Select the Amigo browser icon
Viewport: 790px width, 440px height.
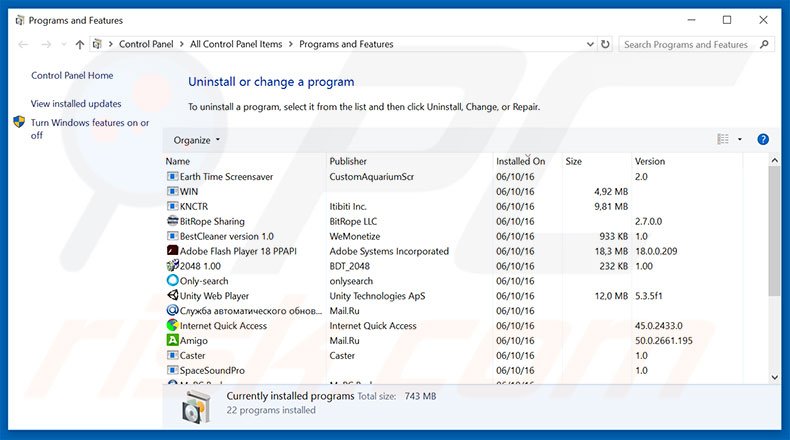tap(172, 341)
